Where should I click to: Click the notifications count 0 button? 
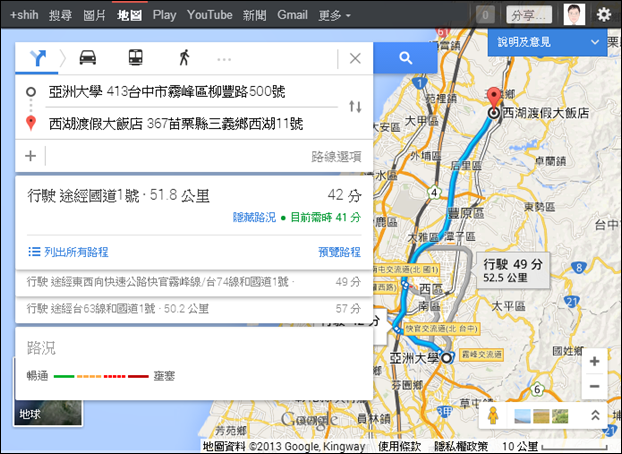click(x=485, y=15)
